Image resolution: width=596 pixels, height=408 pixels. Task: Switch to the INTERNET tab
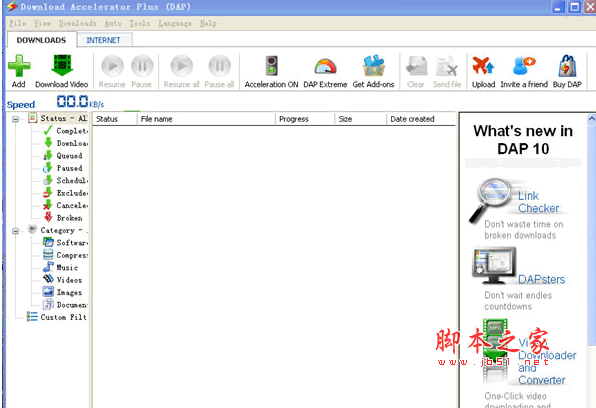[103, 40]
